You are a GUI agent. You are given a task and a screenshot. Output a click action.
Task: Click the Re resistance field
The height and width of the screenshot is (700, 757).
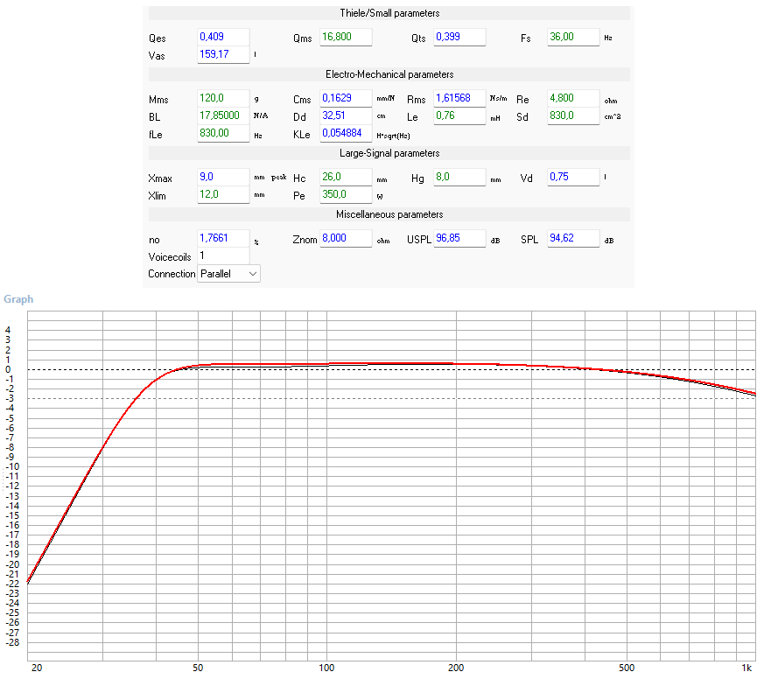(572, 98)
